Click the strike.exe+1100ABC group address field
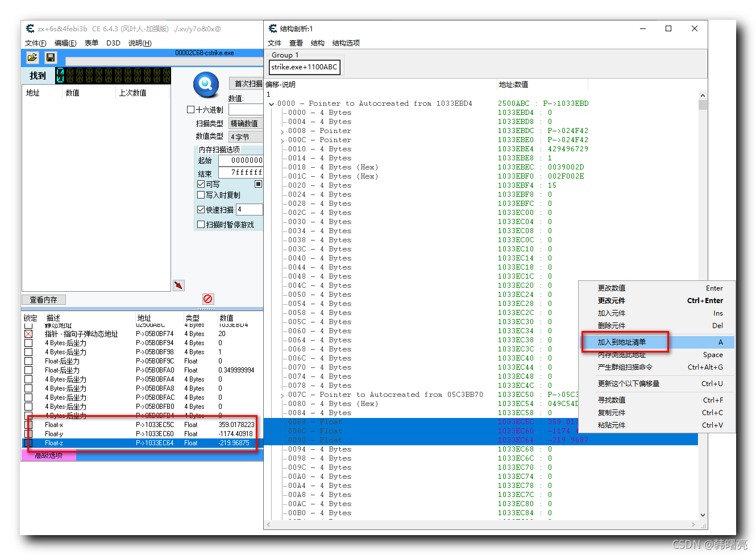Viewport: 756px width, 555px height. pos(305,67)
